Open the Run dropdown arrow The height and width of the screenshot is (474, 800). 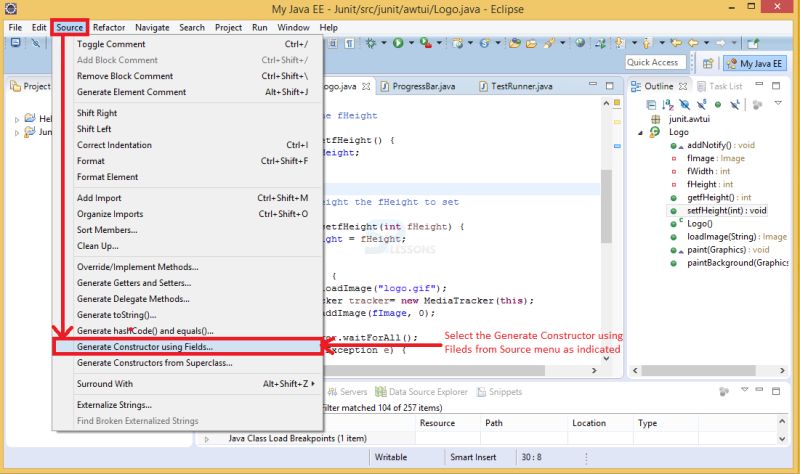(411, 43)
